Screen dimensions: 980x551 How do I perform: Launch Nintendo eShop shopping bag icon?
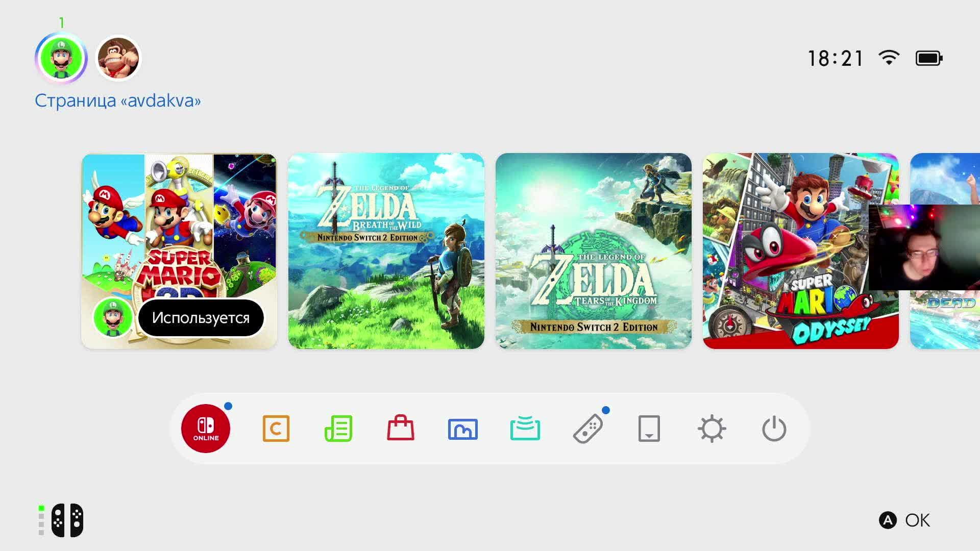click(x=401, y=428)
